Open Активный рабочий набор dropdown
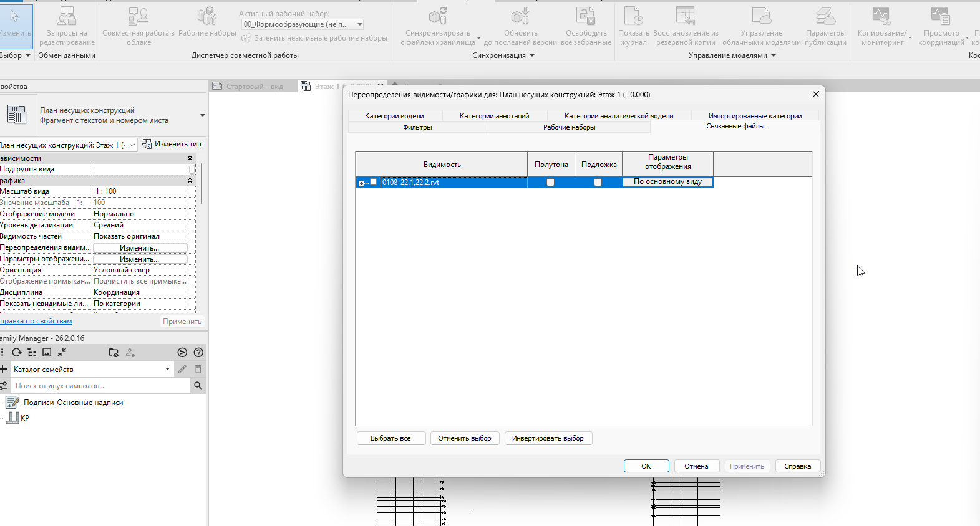Image resolution: width=980 pixels, height=526 pixels. [303, 24]
